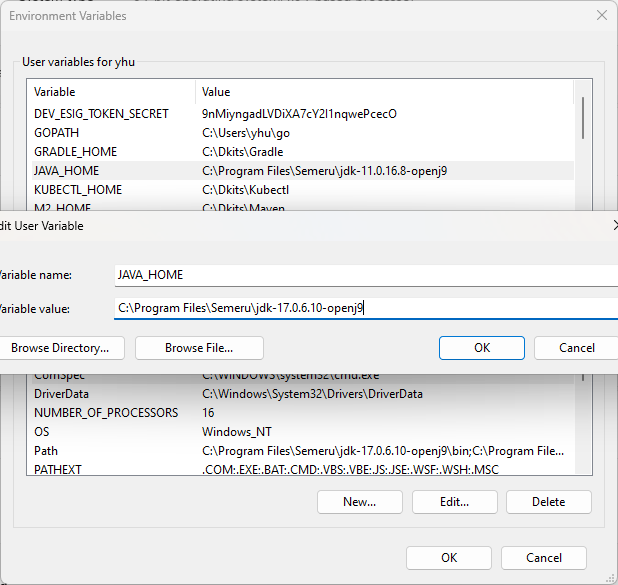Select the DriverData system variable row

(x=303, y=394)
